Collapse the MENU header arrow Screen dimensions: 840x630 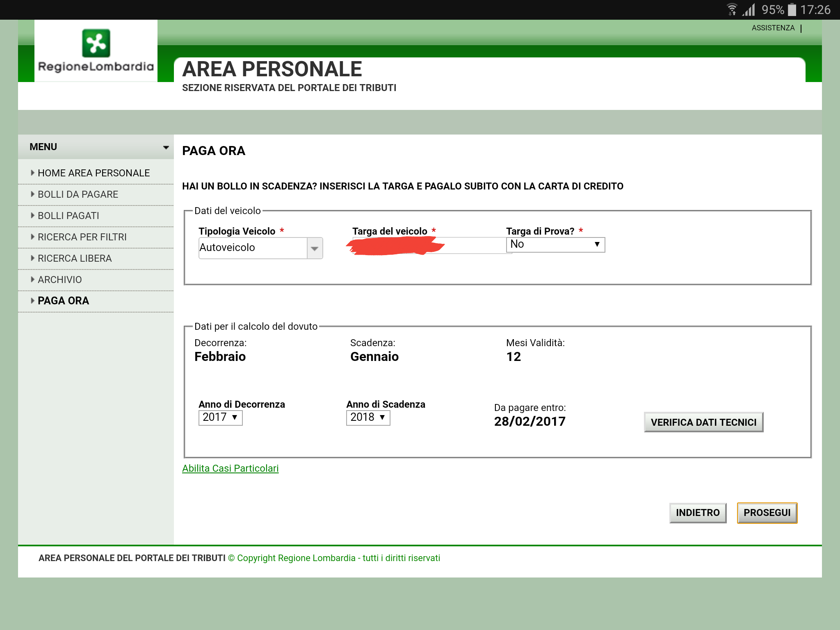click(x=166, y=147)
